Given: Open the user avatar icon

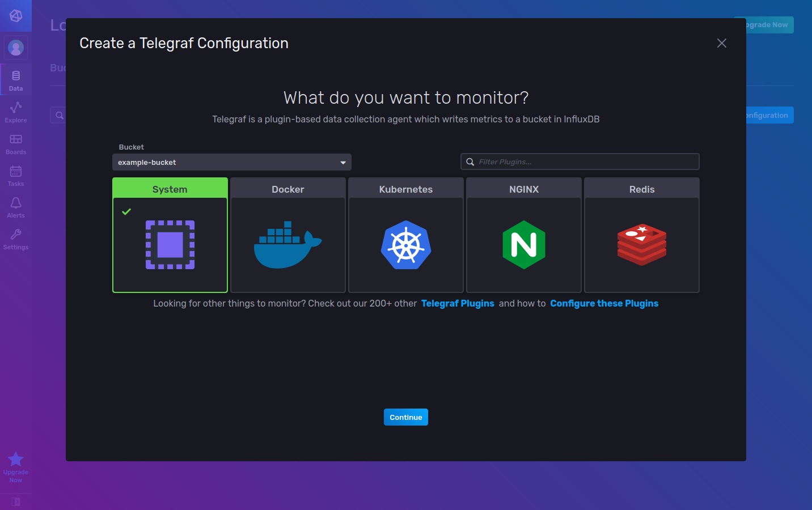Looking at the screenshot, I should click(15, 47).
